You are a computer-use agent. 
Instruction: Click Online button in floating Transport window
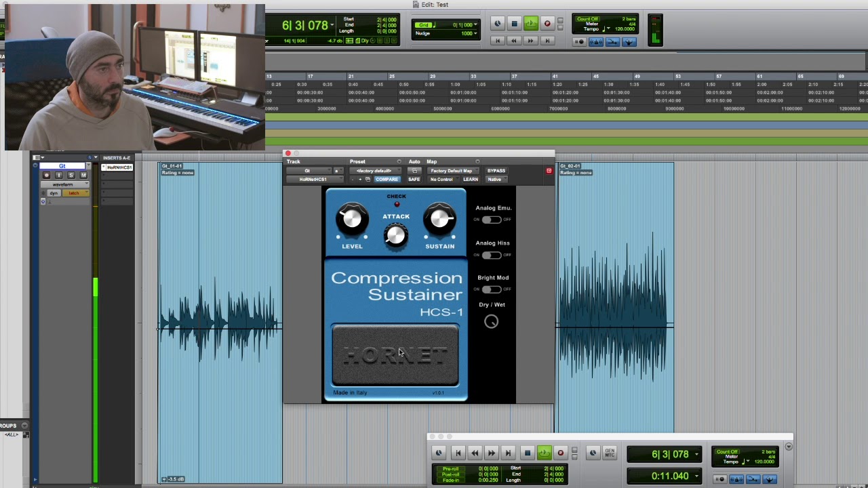[439, 453]
